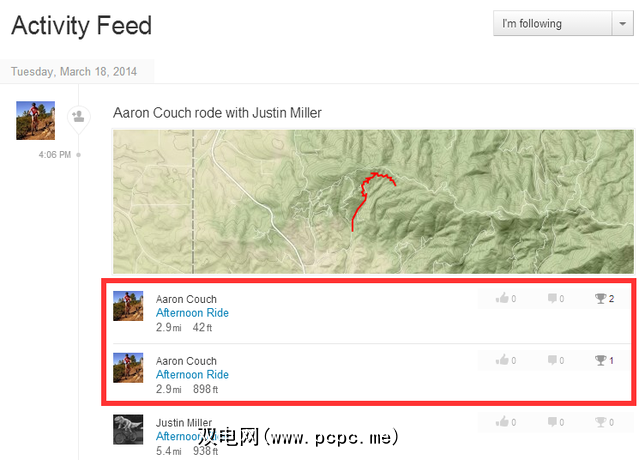Viewport: 639px width, 460px height.
Task: Click Aaron Couch's avatar on the 42 ft ride
Action: pos(128,306)
